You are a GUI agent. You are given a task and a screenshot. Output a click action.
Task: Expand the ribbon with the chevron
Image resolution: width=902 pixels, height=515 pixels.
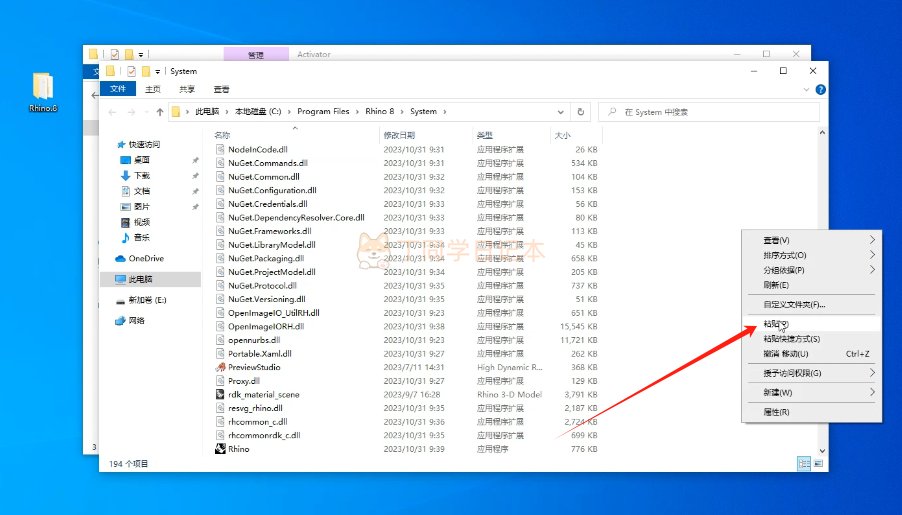point(807,89)
